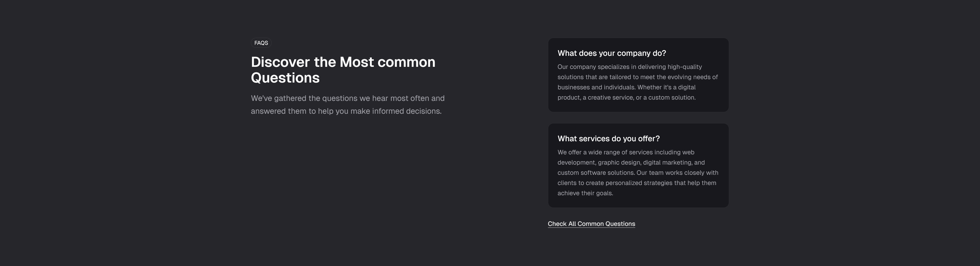Viewport: 980px width, 266px height.
Task: Expand the "What services do you offer?" question
Action: 608,139
